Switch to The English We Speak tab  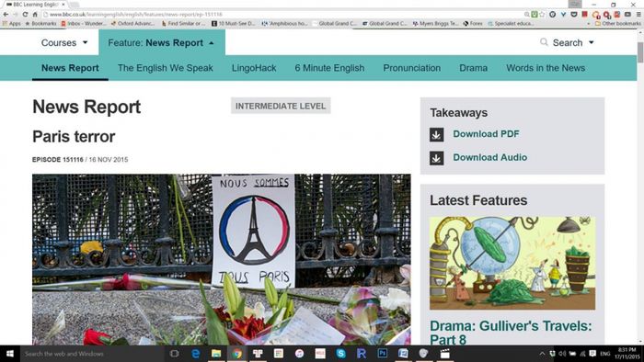pyautogui.click(x=165, y=68)
